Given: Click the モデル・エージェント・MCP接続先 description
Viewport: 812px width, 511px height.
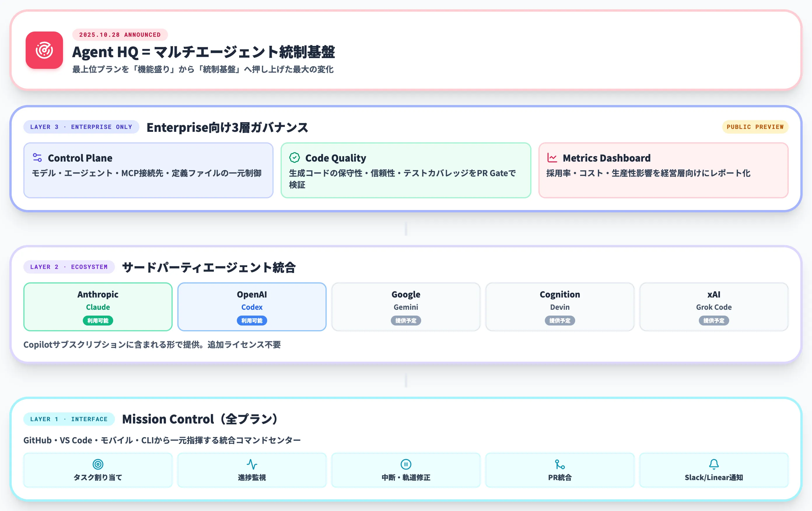Looking at the screenshot, I should (147, 173).
